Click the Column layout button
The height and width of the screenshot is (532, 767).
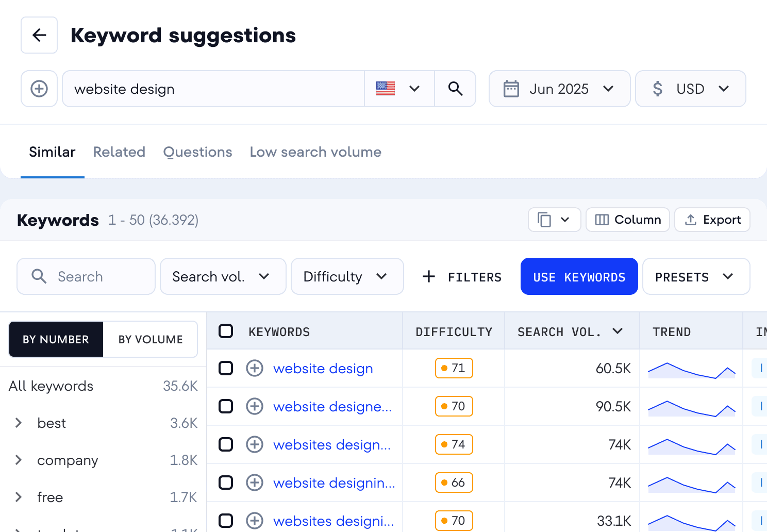click(627, 220)
